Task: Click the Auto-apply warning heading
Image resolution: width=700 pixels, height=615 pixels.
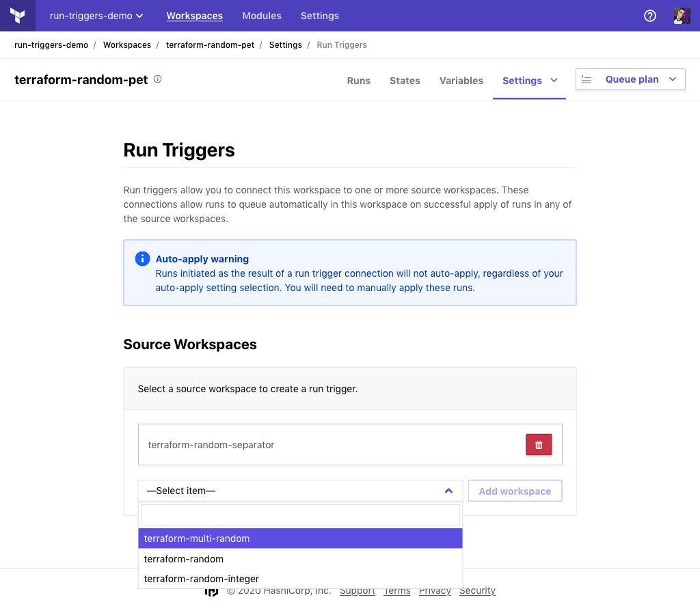Action: click(202, 259)
